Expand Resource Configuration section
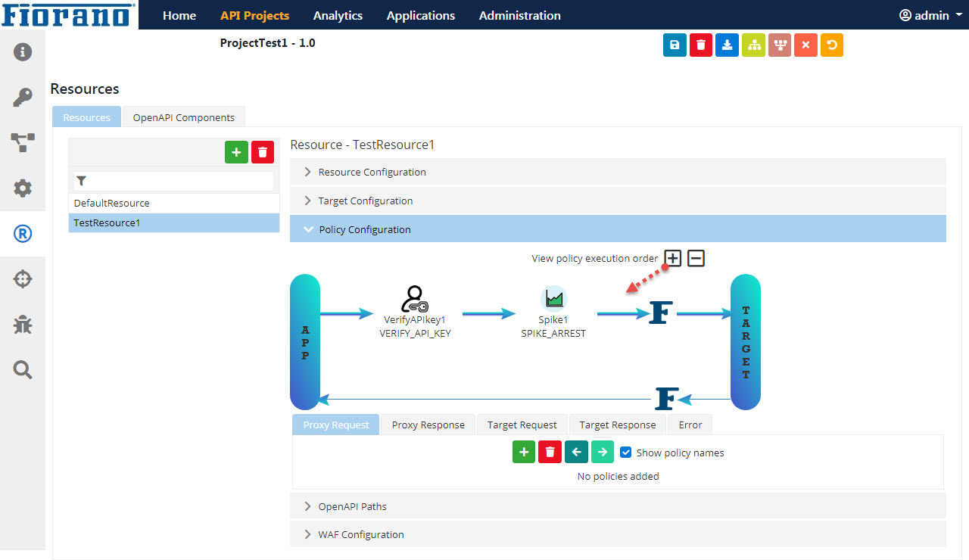Screen dimensions: 969x560 click(x=618, y=172)
